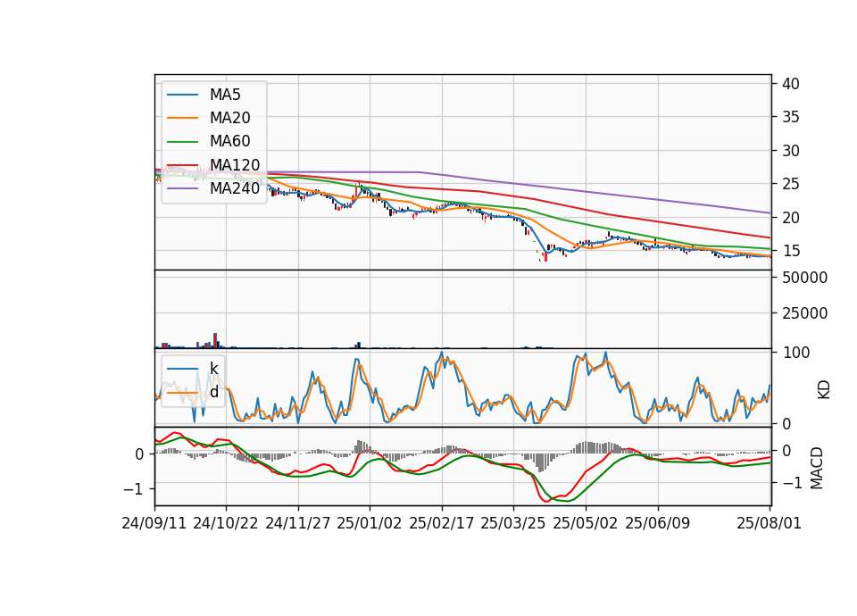
Task: Click the candlestick low point in April 2025
Action: tap(545, 258)
